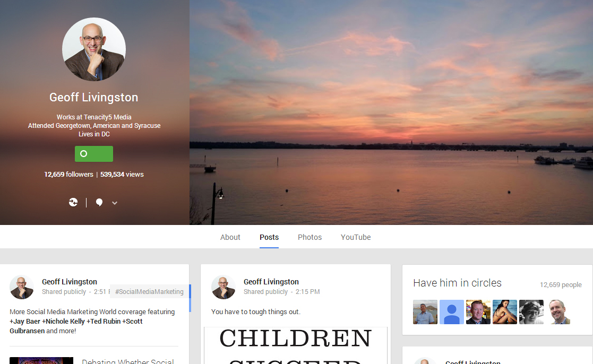Select the Posts tab

point(269,237)
